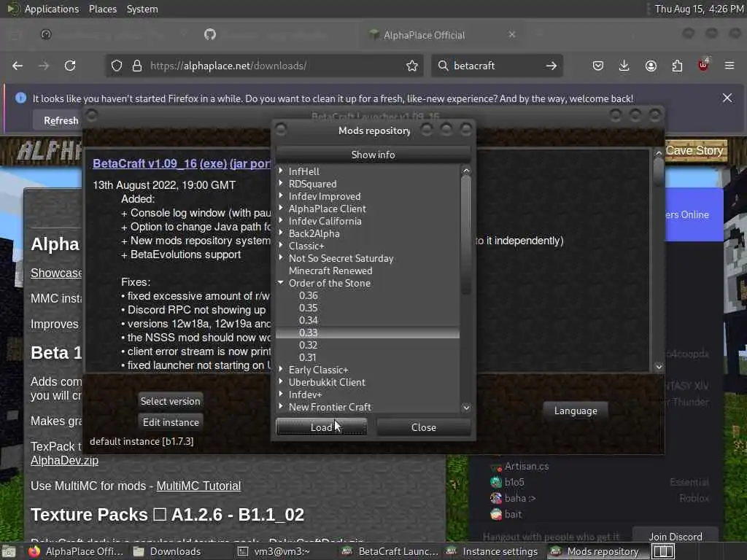
Task: Select Order of the Stone version 0.31
Action: point(308,357)
